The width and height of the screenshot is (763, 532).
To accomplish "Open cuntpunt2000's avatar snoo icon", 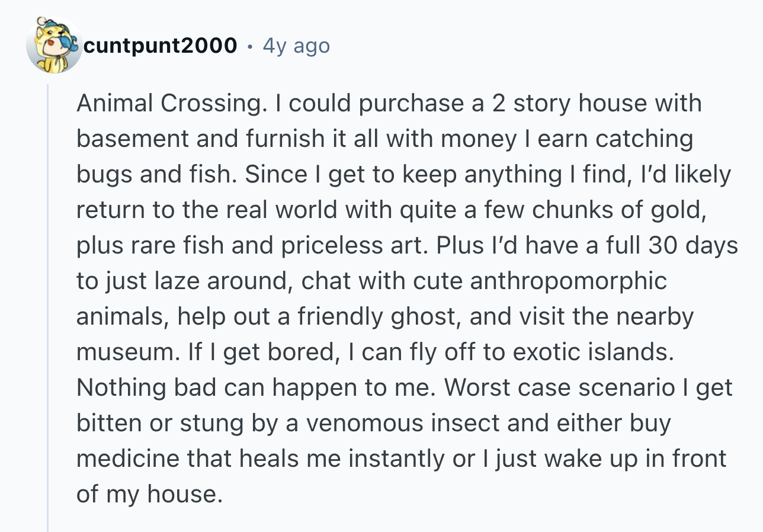I will pos(54,46).
